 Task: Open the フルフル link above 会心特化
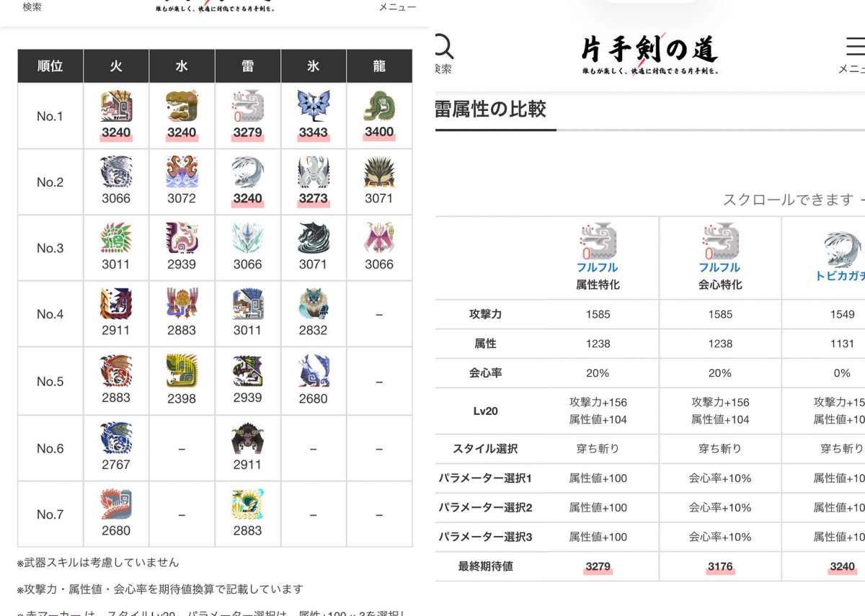coord(720,268)
